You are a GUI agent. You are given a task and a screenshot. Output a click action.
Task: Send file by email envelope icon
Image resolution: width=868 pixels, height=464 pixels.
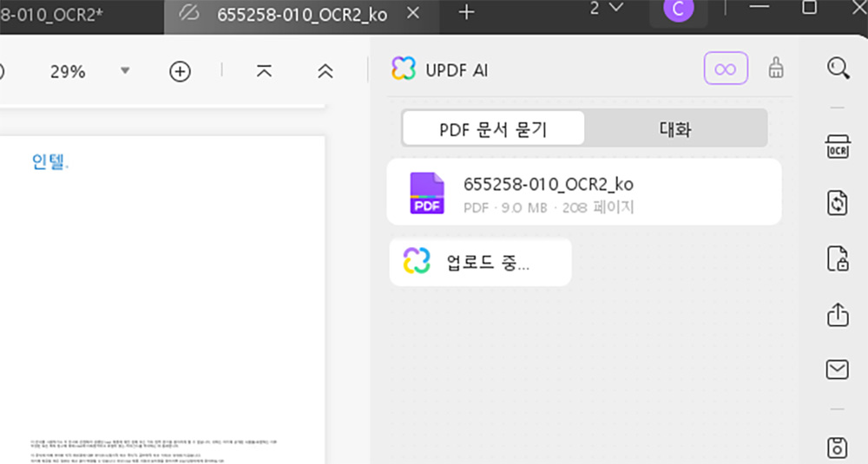(x=837, y=369)
